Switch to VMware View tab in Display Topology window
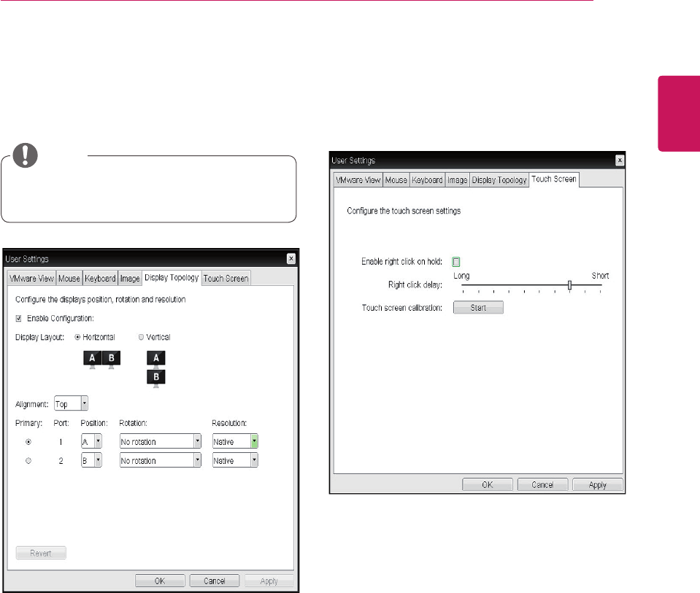The width and height of the screenshot is (700, 593). [x=31, y=279]
